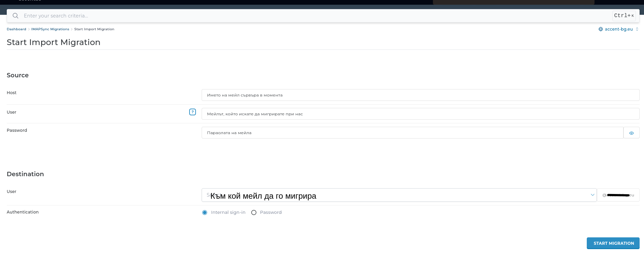Select Internal sign-in authentication
The height and width of the screenshot is (272, 644).
[x=205, y=212]
